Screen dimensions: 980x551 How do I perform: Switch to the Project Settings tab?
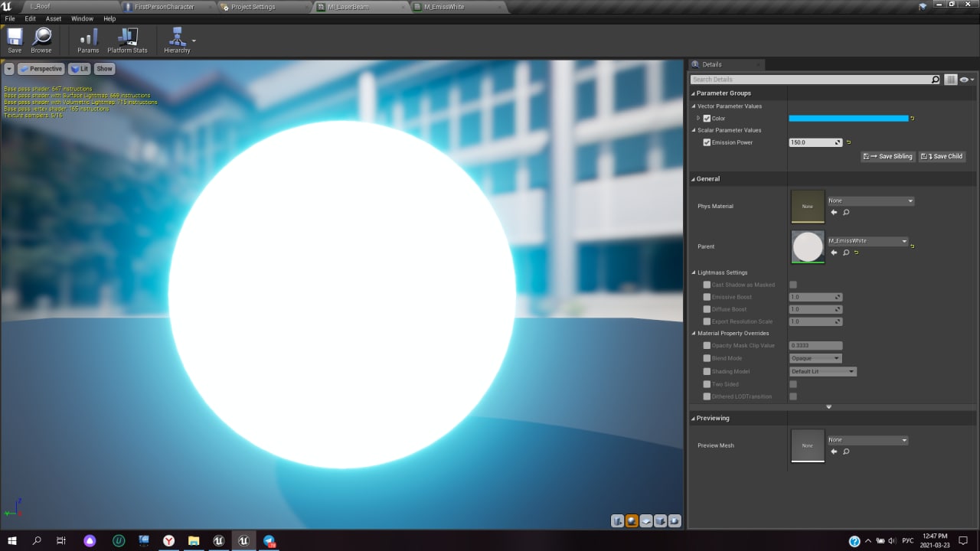tap(253, 7)
